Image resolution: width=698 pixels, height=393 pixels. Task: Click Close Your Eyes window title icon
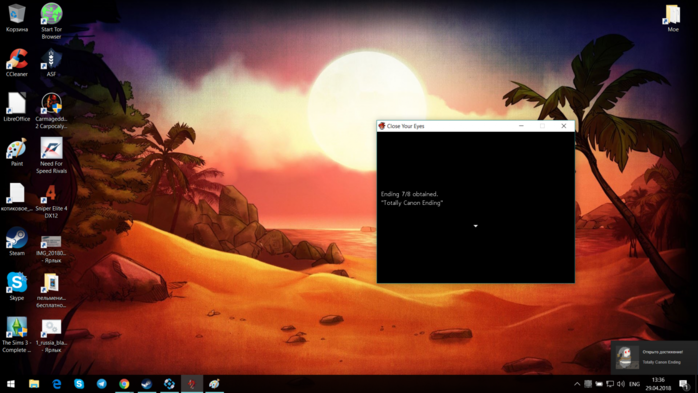[x=382, y=126]
